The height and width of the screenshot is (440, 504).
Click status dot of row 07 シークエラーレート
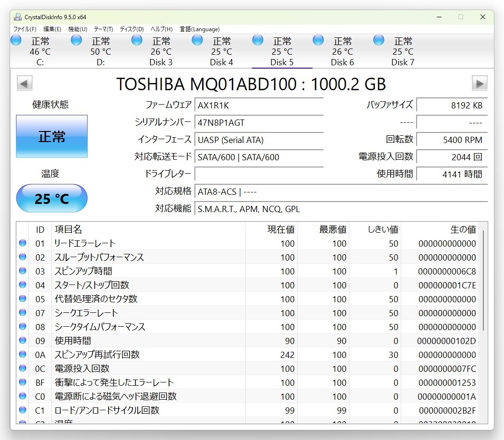pos(23,312)
